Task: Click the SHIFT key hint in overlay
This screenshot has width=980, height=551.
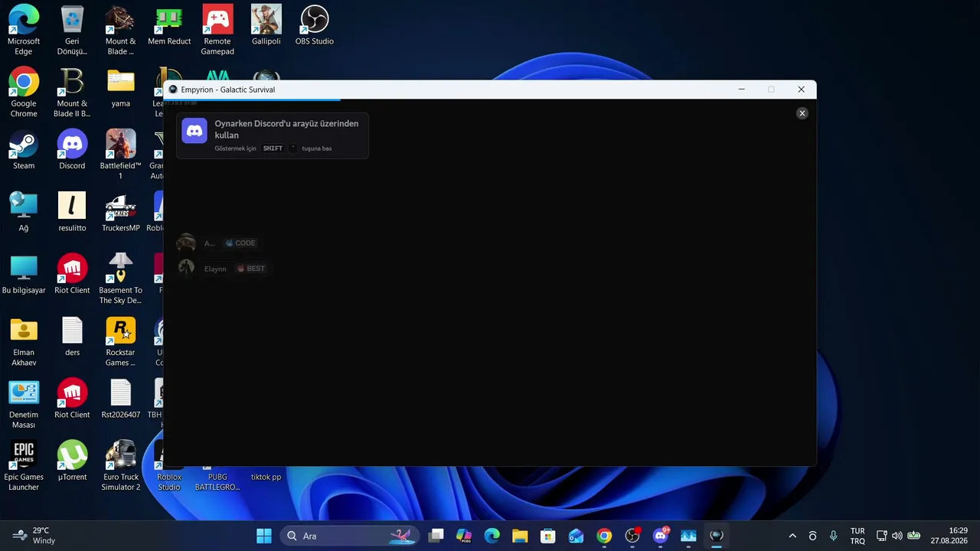Action: point(273,148)
